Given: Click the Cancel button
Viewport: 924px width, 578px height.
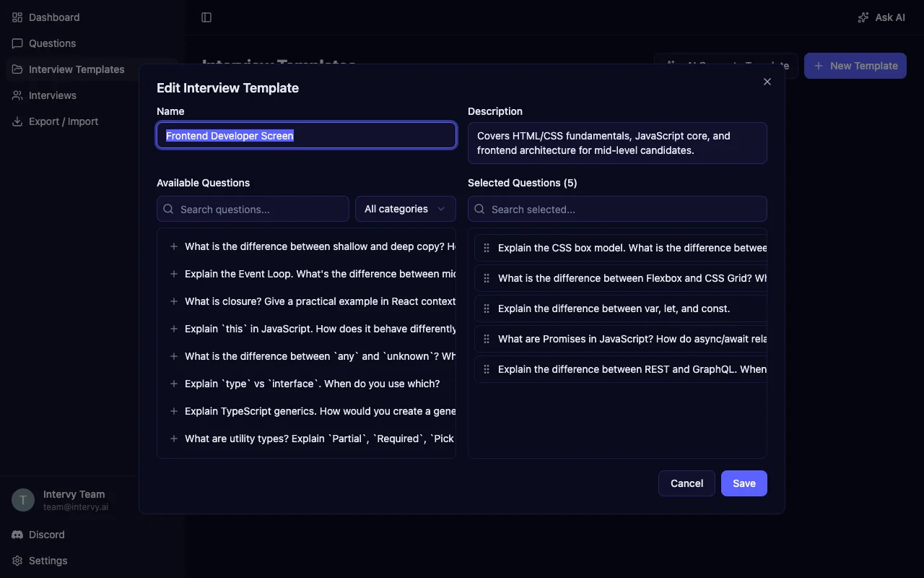Looking at the screenshot, I should 686,483.
